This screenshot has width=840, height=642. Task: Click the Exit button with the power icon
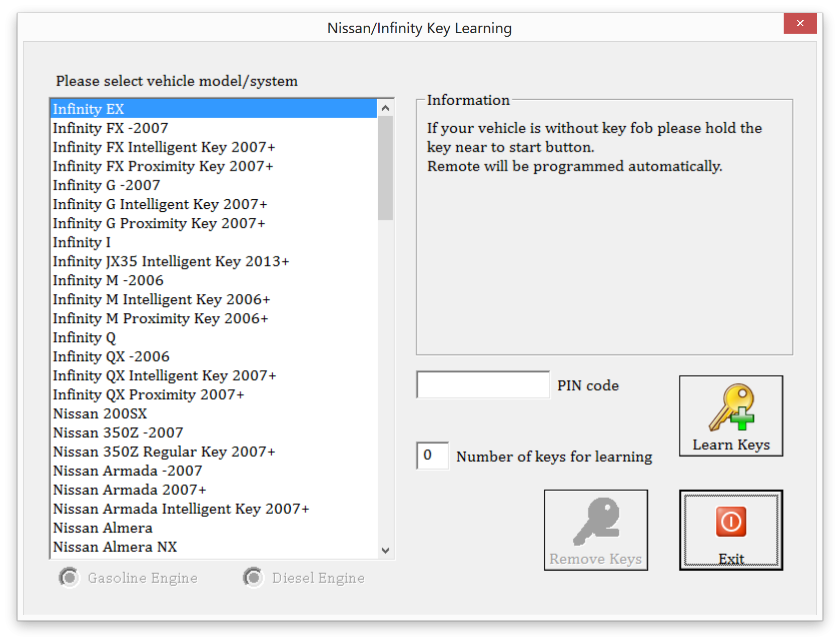pos(731,530)
